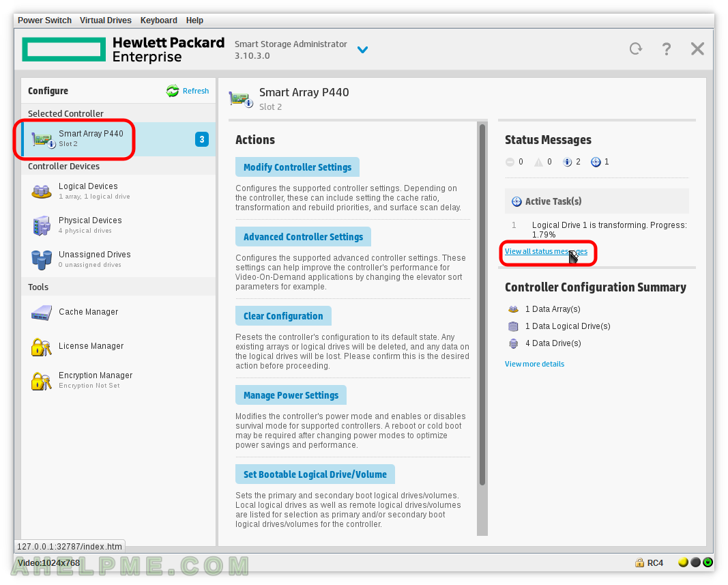Close Smart Storage Administrator with X icon
The height and width of the screenshot is (585, 728).
(697, 48)
